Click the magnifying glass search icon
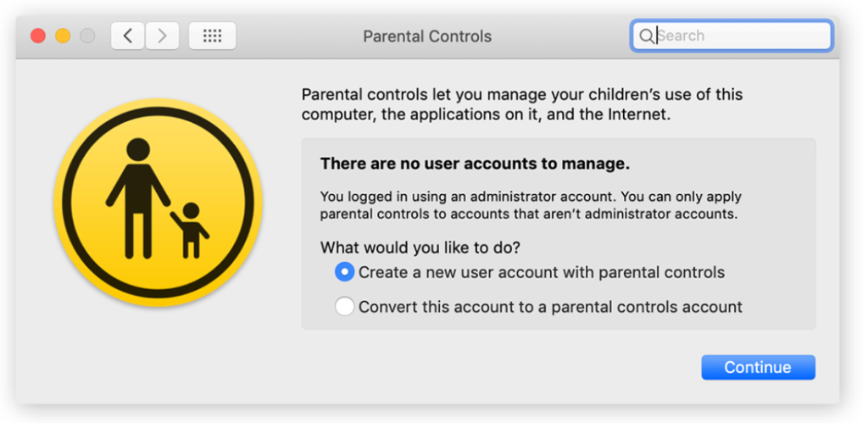The height and width of the screenshot is (423, 868). coord(646,36)
